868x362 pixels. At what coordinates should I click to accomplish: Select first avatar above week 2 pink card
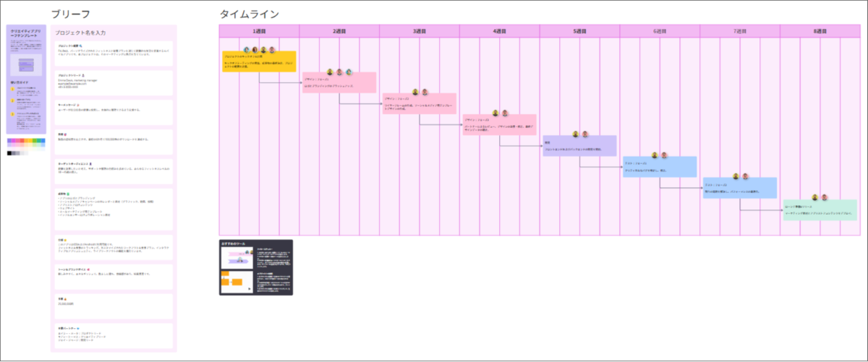331,72
